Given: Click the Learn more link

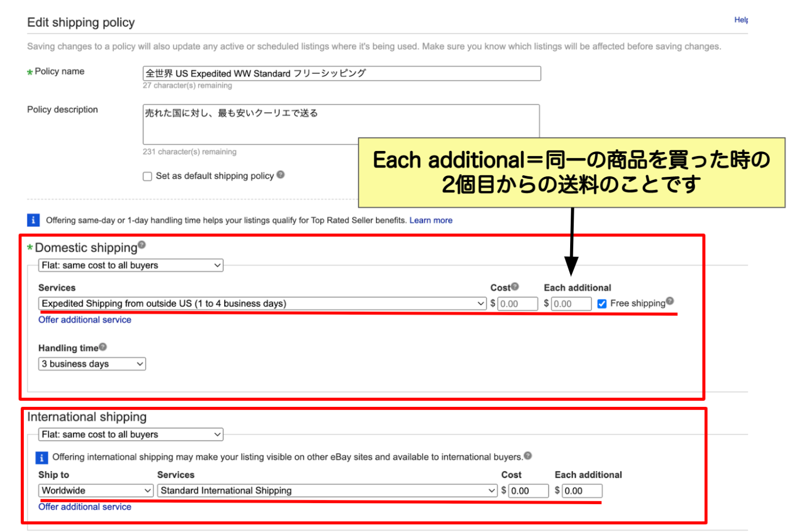Looking at the screenshot, I should click(431, 220).
